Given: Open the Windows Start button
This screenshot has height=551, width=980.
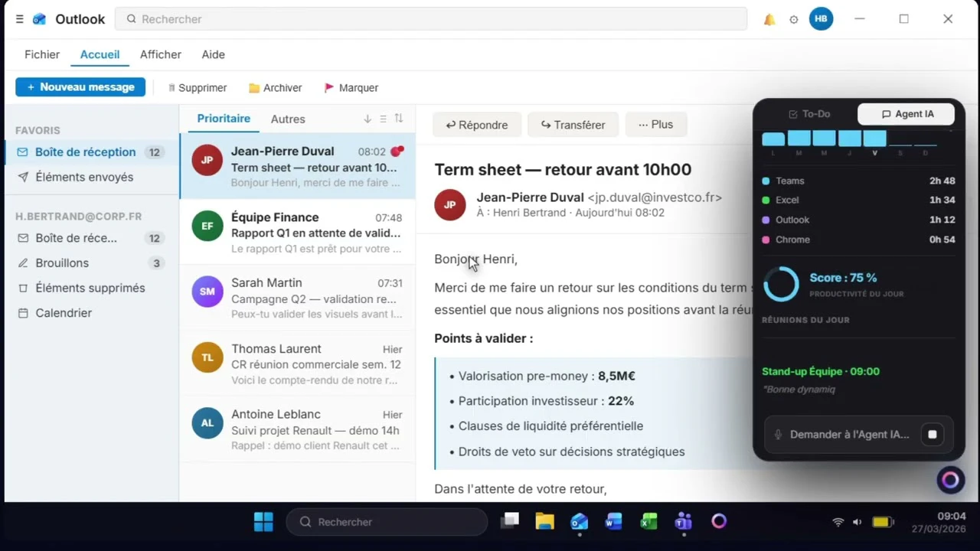Looking at the screenshot, I should [263, 522].
